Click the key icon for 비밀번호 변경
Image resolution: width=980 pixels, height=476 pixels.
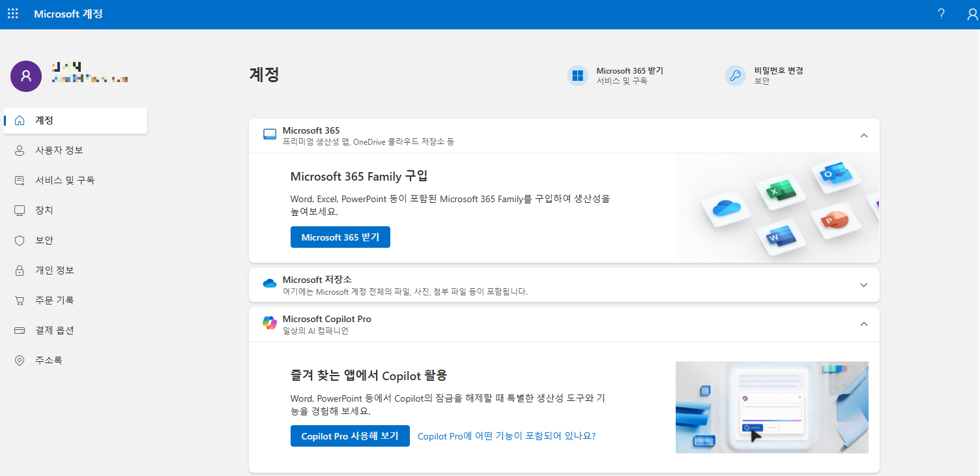(x=736, y=76)
